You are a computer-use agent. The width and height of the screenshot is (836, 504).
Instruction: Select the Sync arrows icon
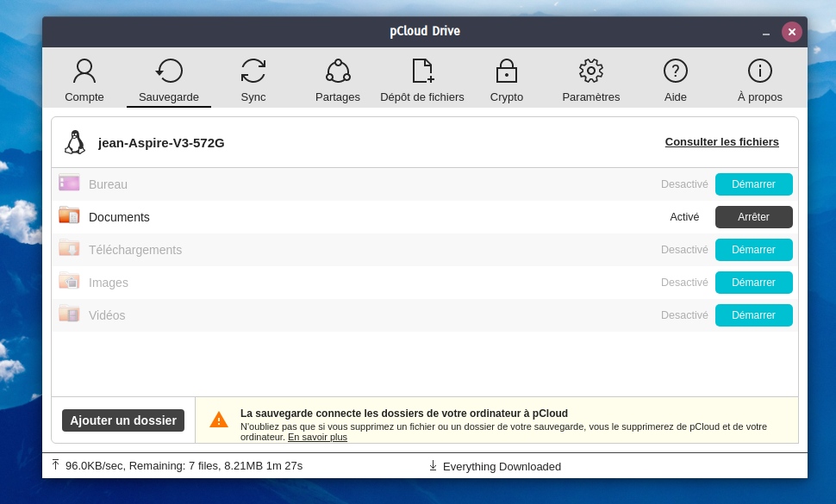coord(253,72)
